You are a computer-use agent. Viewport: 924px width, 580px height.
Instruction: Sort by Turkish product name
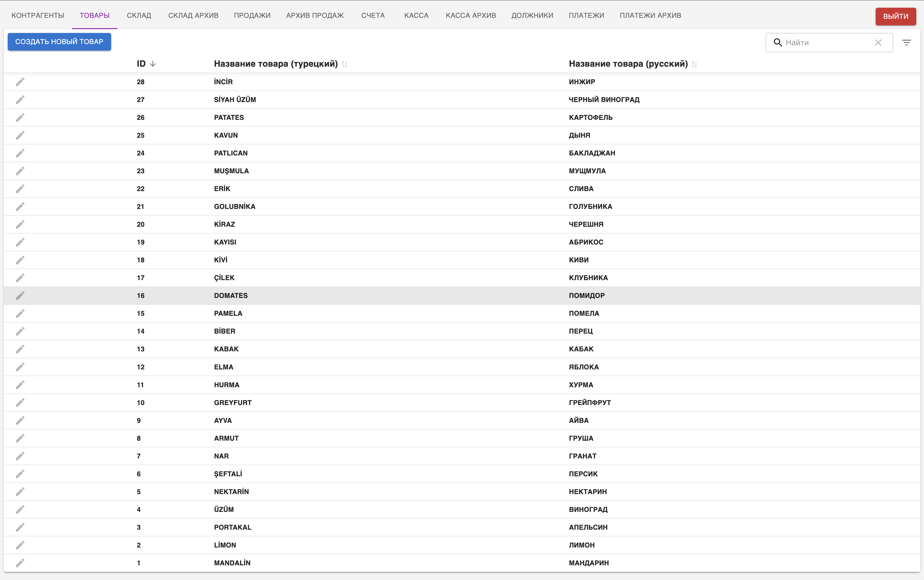point(344,64)
